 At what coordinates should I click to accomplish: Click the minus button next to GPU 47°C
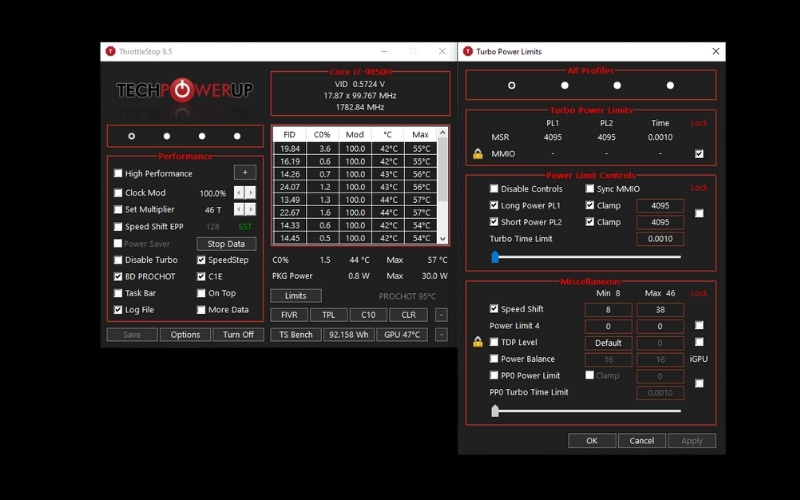click(441, 335)
